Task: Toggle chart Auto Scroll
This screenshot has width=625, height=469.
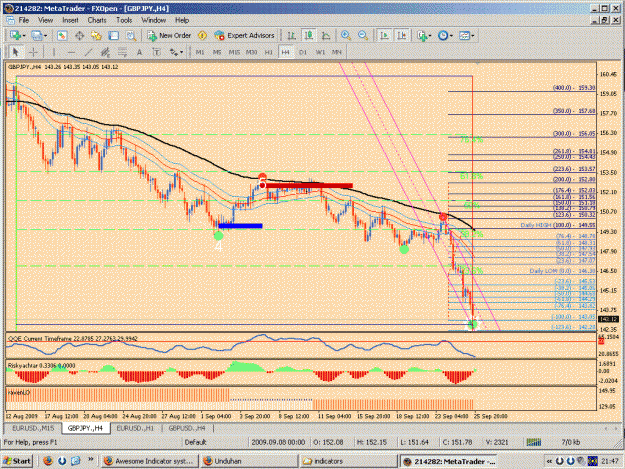Action: pyautogui.click(x=384, y=35)
